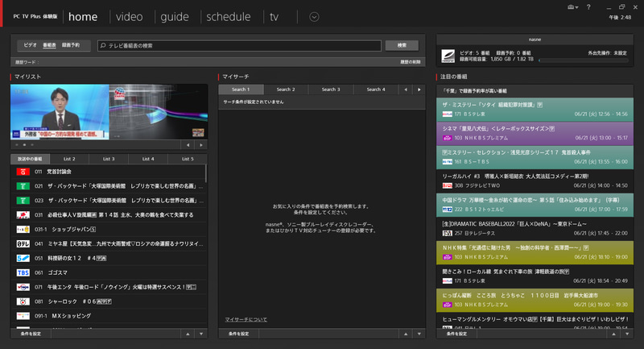Select ビデオ search mode

tap(30, 45)
